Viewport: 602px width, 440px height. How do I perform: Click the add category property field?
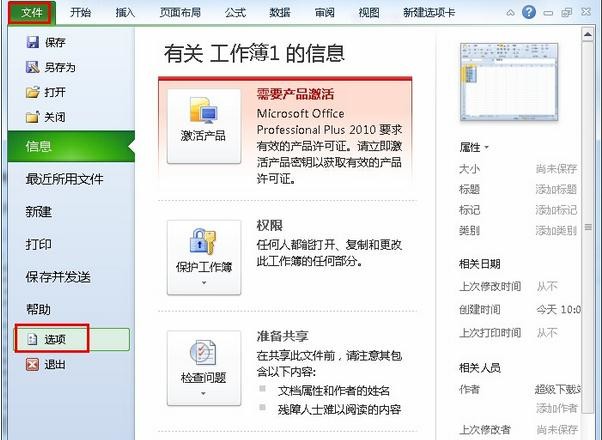pos(555,230)
